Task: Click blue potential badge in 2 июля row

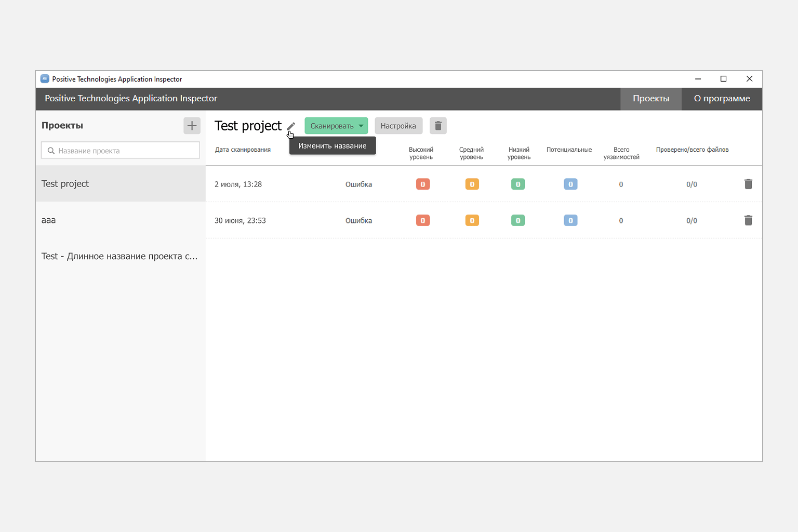Action: click(570, 184)
